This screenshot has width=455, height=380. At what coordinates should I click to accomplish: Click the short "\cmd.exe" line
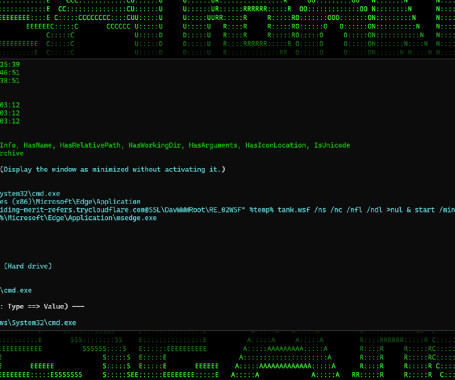tap(16, 290)
